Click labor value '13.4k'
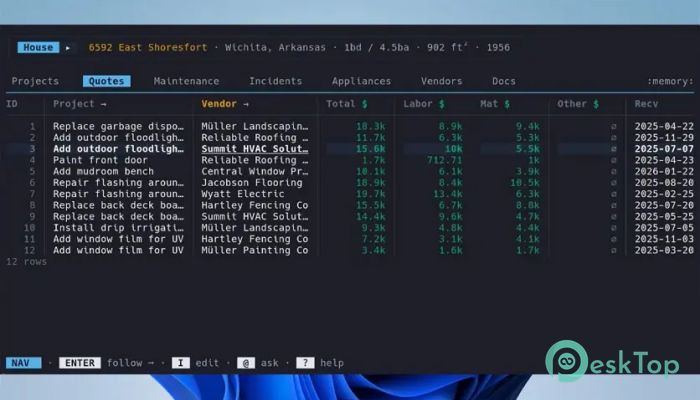 click(x=448, y=194)
